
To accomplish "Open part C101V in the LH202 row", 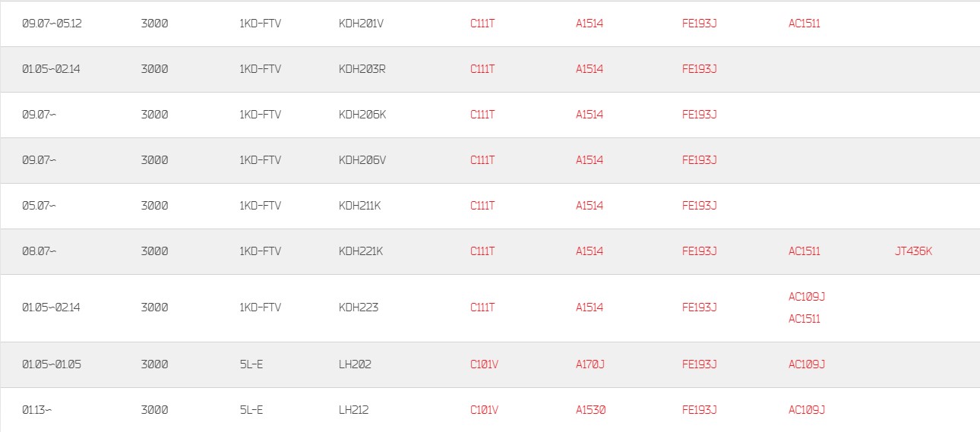I will coord(484,364).
